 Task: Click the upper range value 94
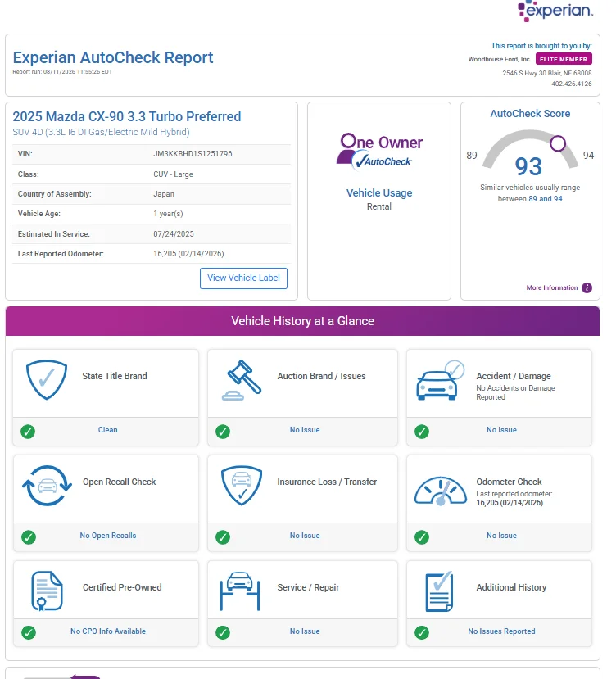coord(588,156)
